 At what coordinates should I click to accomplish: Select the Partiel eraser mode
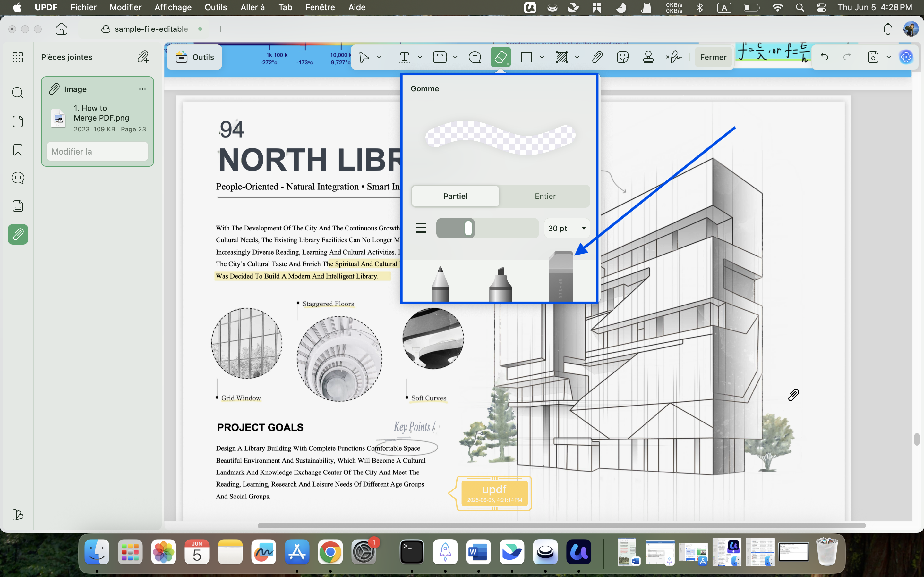tap(455, 196)
